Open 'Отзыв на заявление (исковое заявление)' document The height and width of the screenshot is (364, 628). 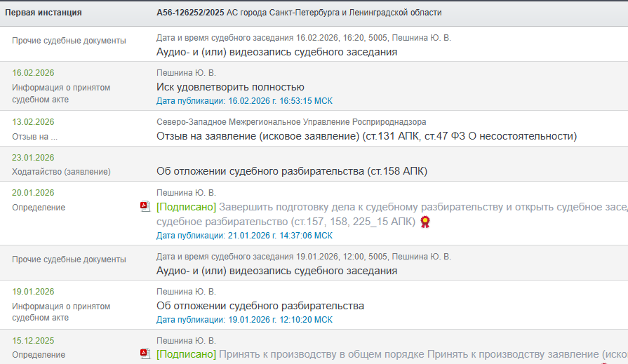tap(366, 136)
